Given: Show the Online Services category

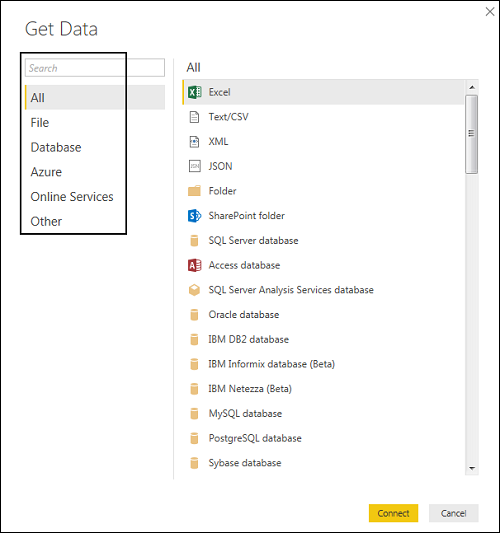Looking at the screenshot, I should coord(95,197).
